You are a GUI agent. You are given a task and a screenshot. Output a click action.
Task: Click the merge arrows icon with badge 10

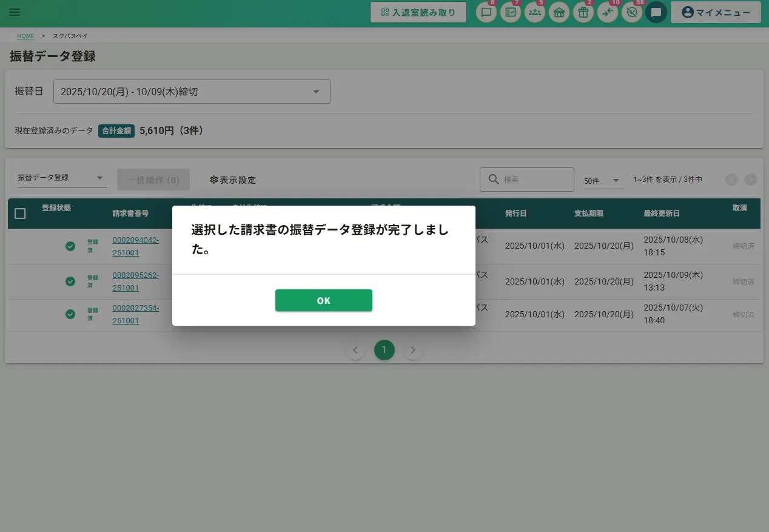pyautogui.click(x=607, y=13)
